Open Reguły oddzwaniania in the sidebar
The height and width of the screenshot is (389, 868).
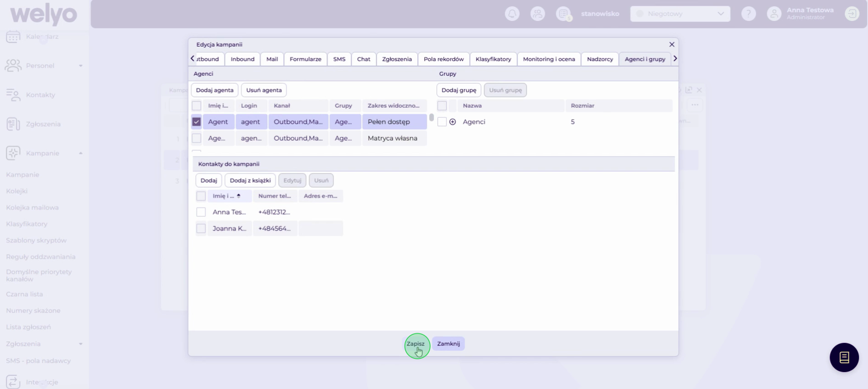(41, 257)
